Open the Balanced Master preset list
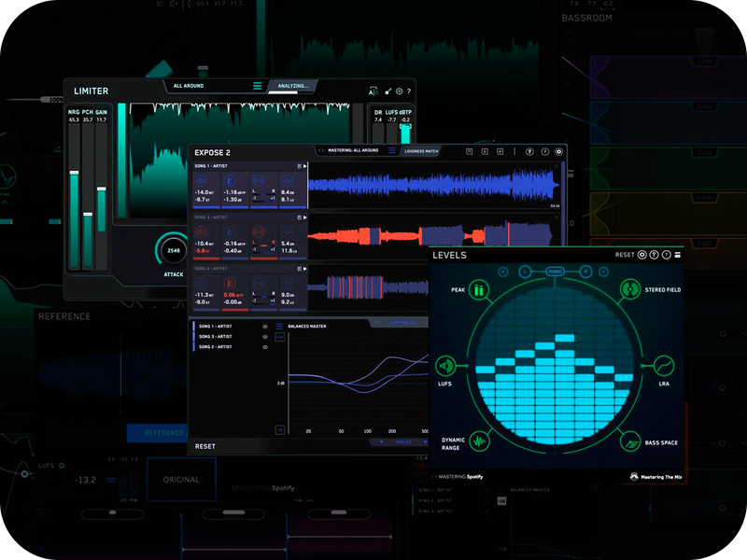This screenshot has width=747, height=560. pos(279,326)
